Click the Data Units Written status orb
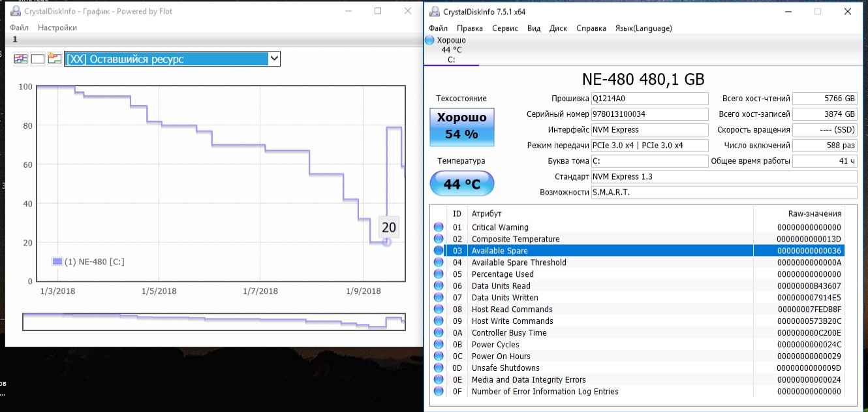The image size is (868, 412). 439,298
